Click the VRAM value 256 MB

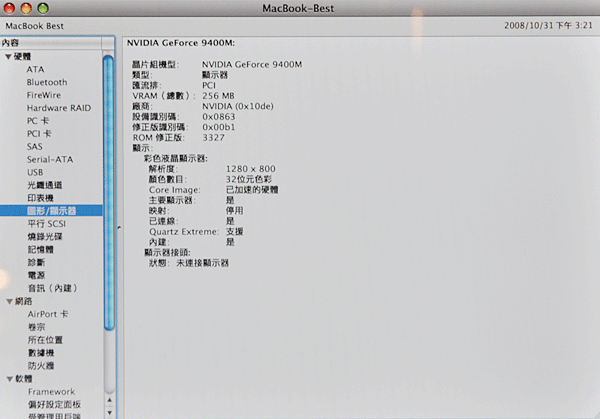(218, 96)
